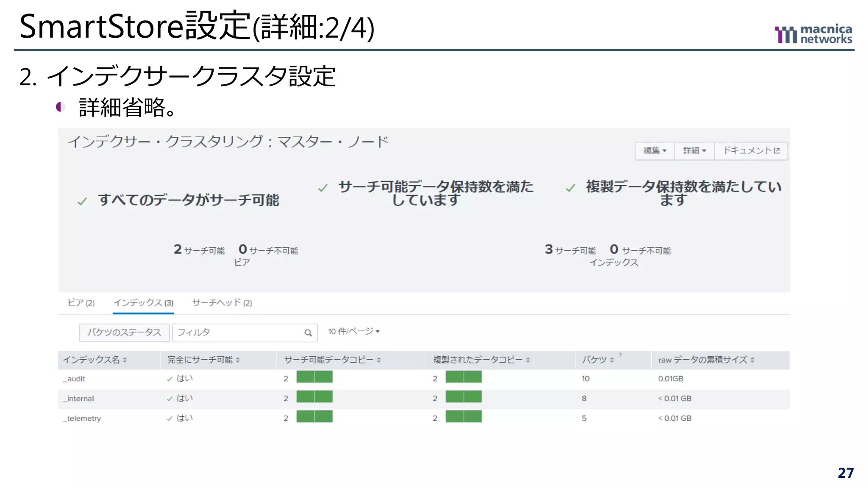Click the checkmark beside はい in _internal row
The height and width of the screenshot is (488, 868).
click(x=170, y=399)
